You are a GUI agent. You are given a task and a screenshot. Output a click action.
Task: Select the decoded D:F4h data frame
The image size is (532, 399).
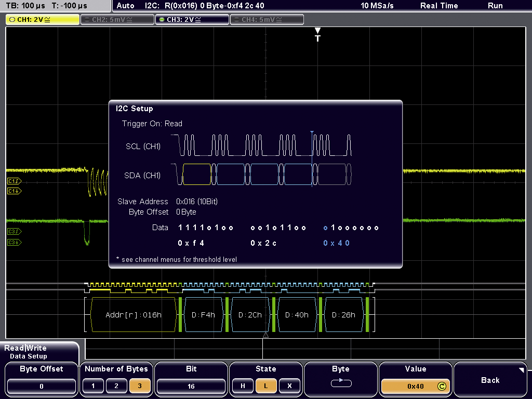203,315
